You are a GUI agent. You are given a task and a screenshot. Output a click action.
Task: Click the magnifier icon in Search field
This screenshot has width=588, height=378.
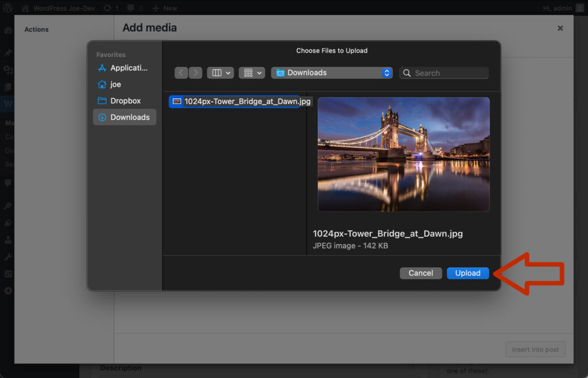[x=407, y=73]
